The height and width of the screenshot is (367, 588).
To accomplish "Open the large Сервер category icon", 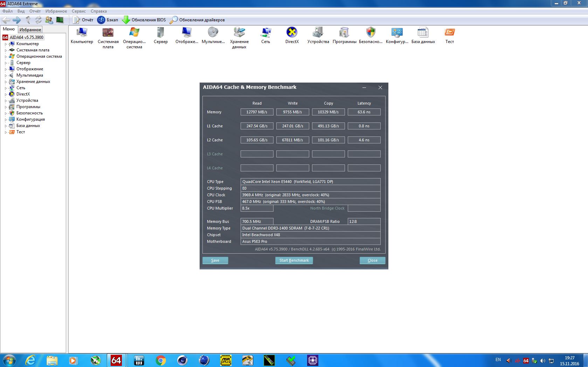I will [161, 35].
